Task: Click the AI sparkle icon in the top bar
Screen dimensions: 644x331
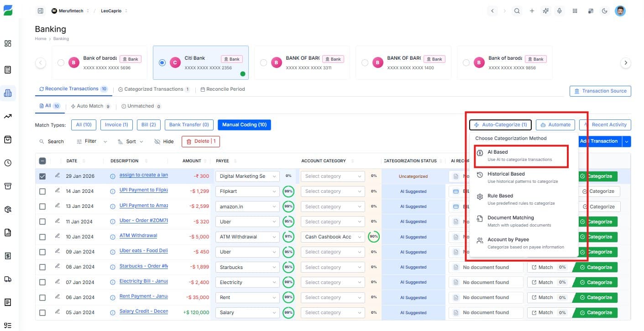Action: click(x=546, y=10)
